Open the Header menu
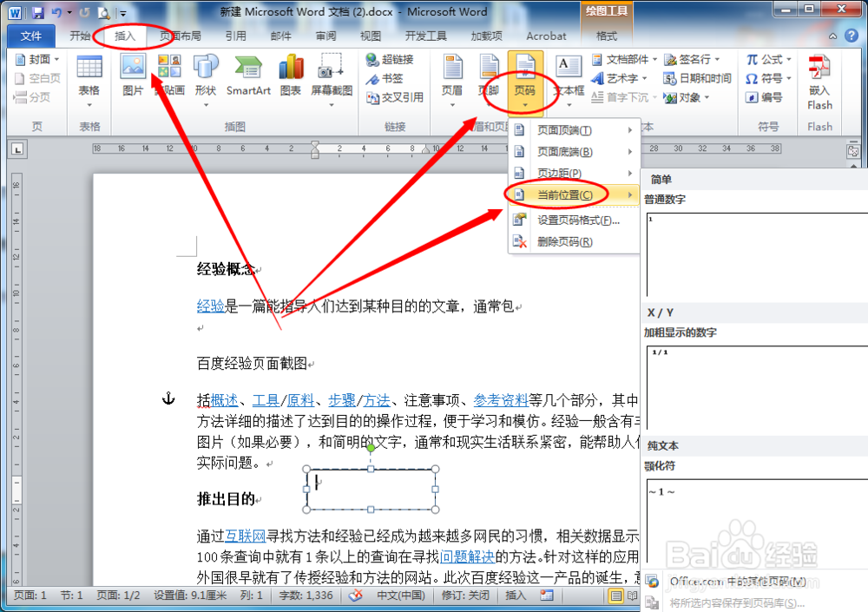 pyautogui.click(x=452, y=79)
